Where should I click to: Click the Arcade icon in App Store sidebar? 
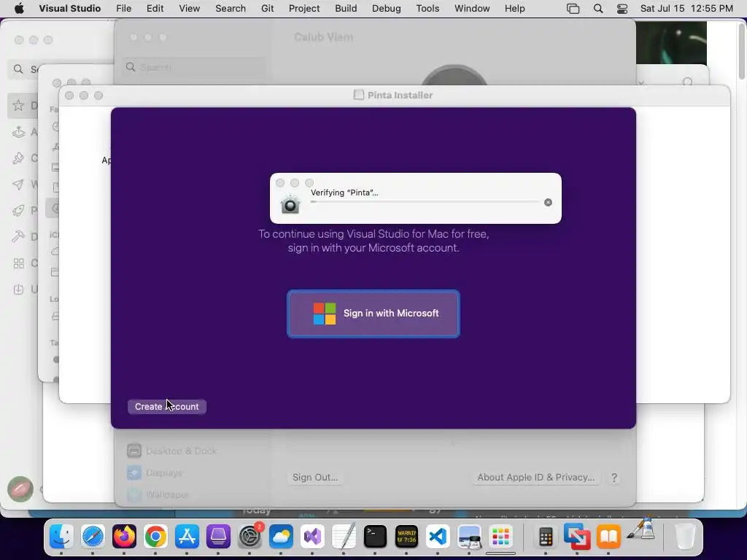18,132
